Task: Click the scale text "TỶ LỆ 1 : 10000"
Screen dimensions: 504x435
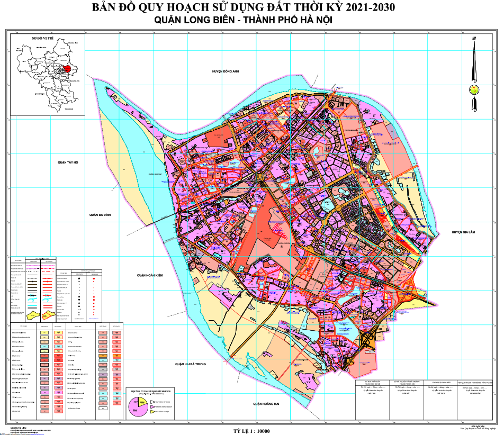Action: coord(251,431)
